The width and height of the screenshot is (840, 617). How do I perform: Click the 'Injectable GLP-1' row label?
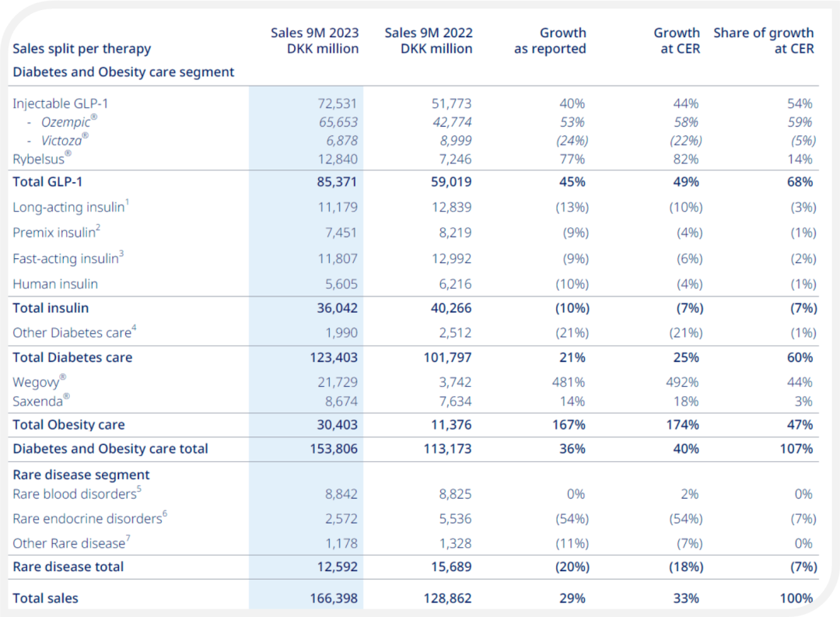[61, 103]
